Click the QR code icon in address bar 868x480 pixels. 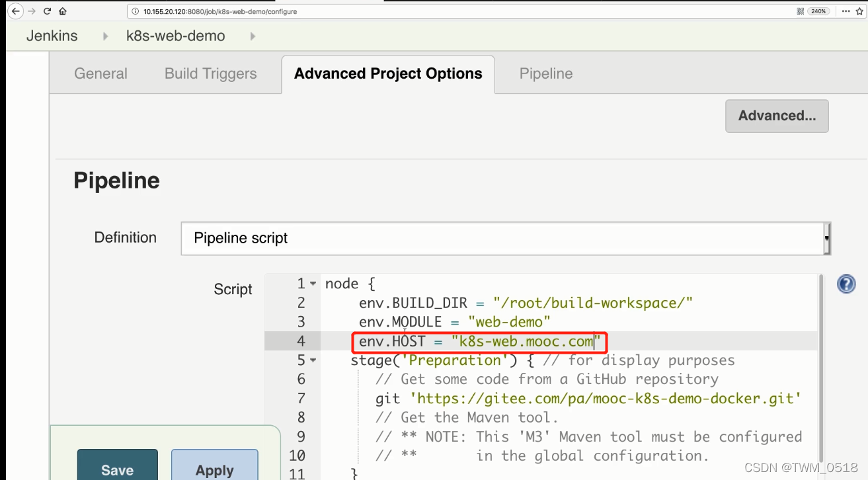coord(801,11)
